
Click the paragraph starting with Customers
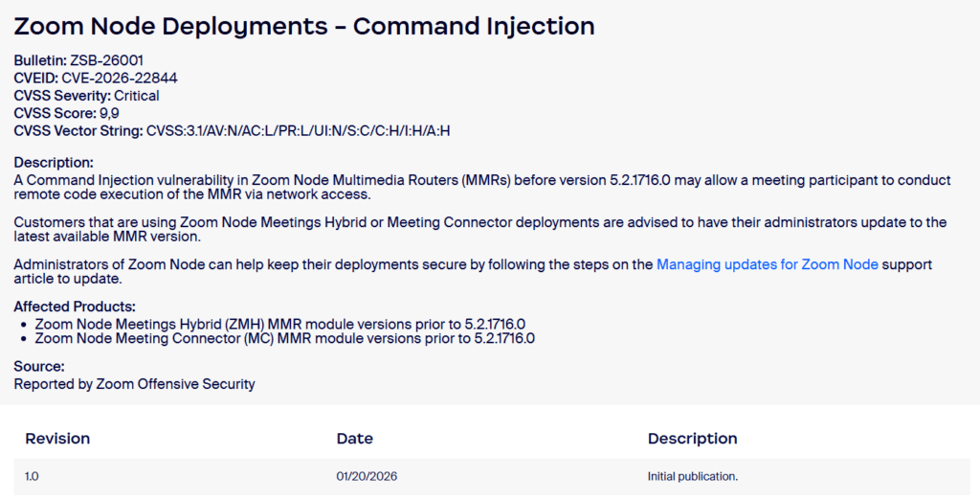click(x=479, y=229)
